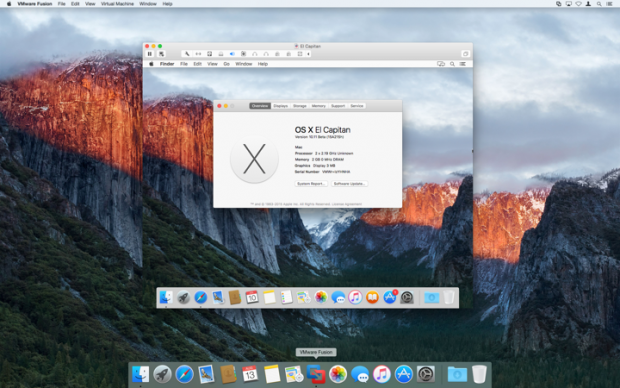Open App Store with badge in guest dock

click(x=389, y=297)
